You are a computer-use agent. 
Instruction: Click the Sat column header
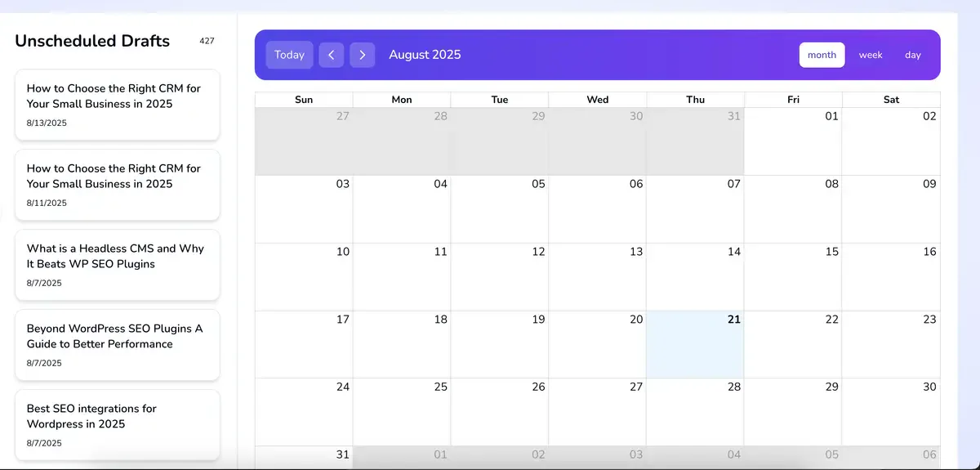coord(891,100)
